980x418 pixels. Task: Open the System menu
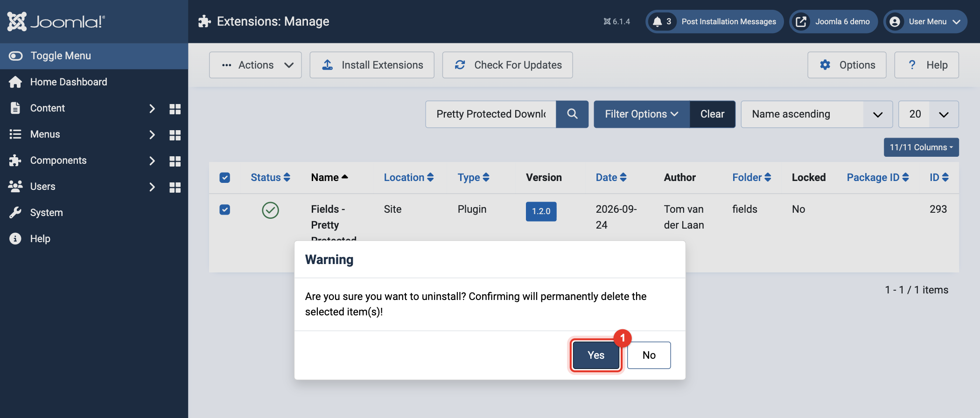pos(94,213)
